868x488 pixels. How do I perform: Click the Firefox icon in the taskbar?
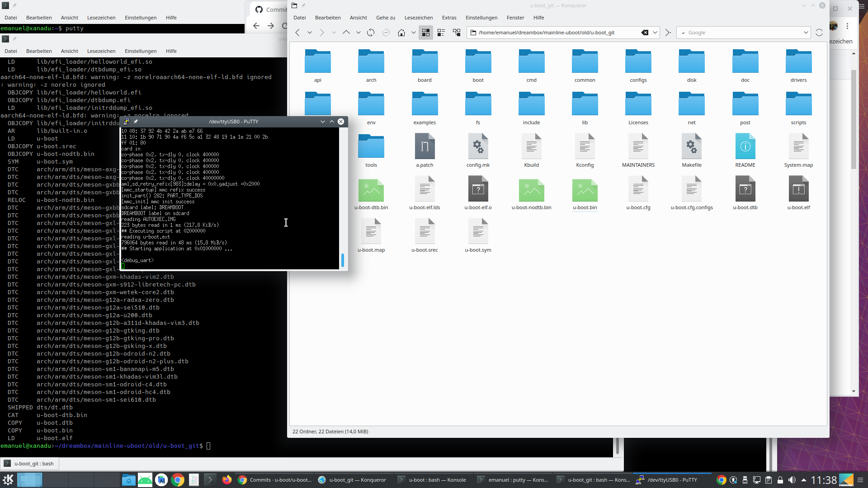[x=227, y=480]
